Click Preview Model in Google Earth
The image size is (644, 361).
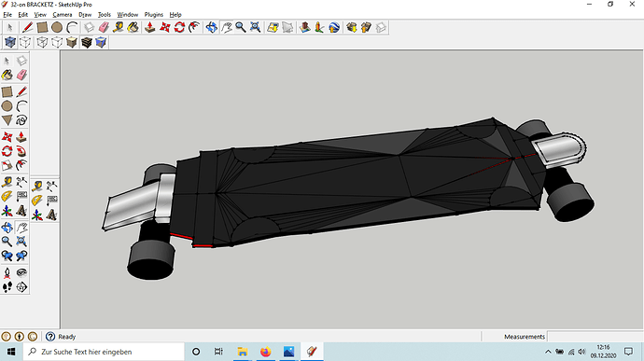[x=334, y=27]
